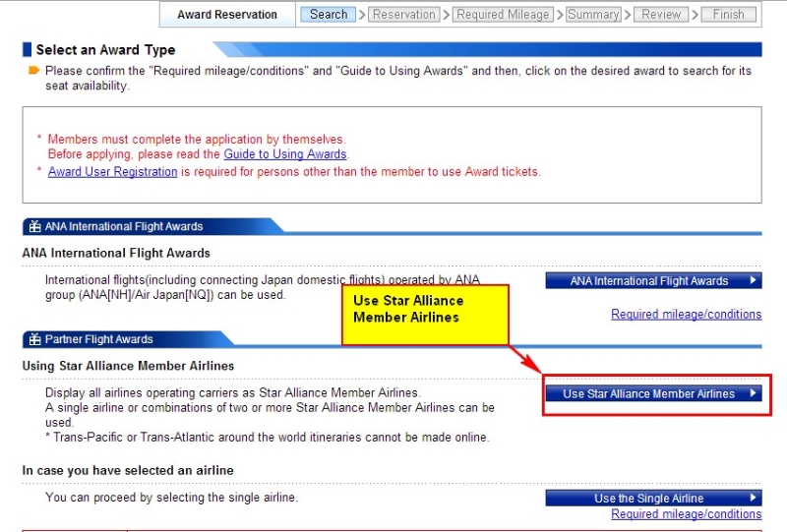
Task: Open Required mileage/conditions link under Use the Single Airline
Action: [x=686, y=514]
